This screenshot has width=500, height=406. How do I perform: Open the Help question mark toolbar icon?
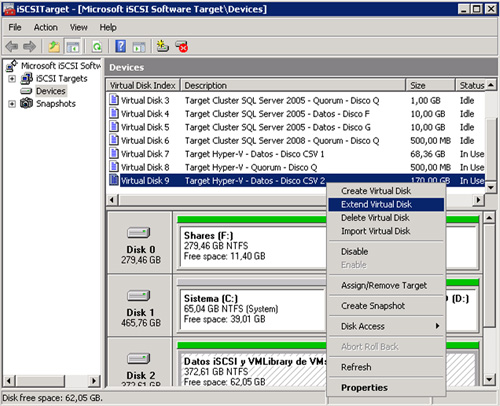point(120,46)
